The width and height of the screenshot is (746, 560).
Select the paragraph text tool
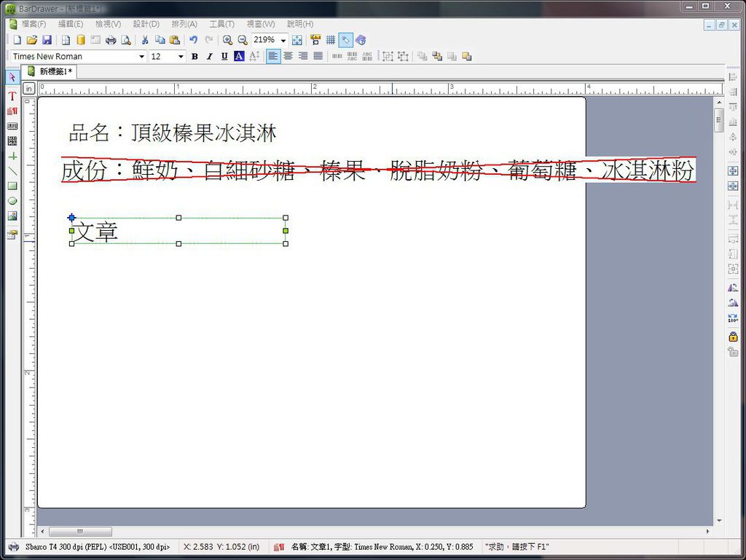coord(12,111)
